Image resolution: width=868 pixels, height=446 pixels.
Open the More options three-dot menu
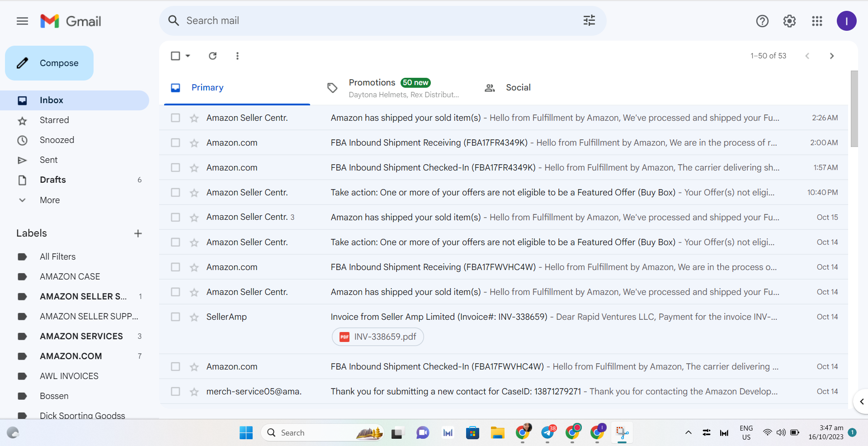pyautogui.click(x=237, y=56)
